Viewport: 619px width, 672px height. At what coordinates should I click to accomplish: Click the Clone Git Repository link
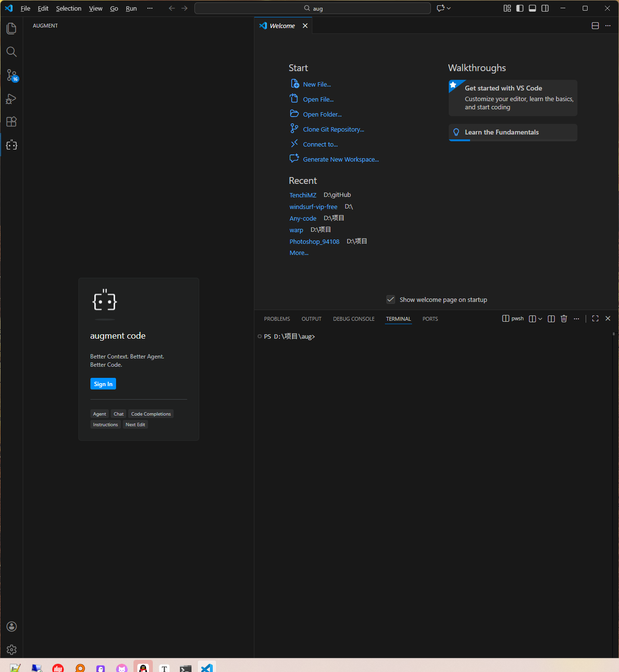(x=333, y=129)
